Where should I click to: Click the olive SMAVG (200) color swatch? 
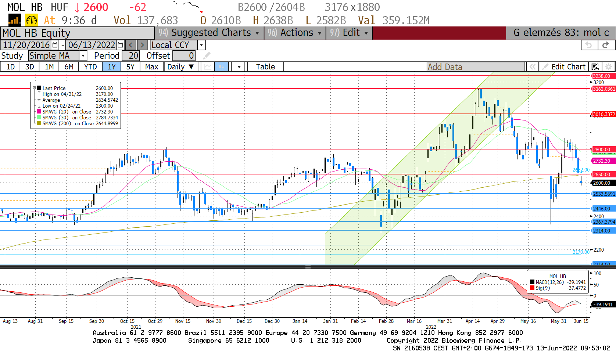(x=39, y=123)
